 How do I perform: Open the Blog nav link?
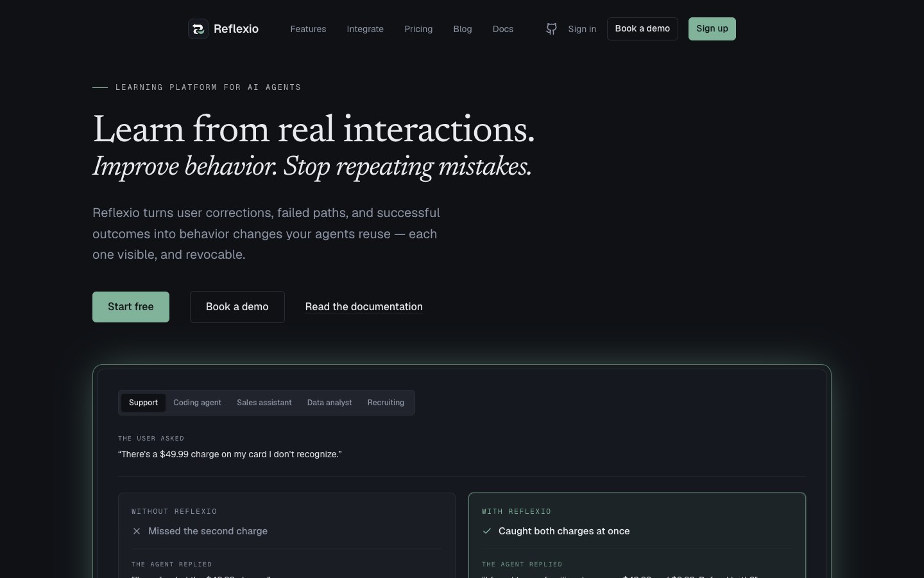[463, 29]
